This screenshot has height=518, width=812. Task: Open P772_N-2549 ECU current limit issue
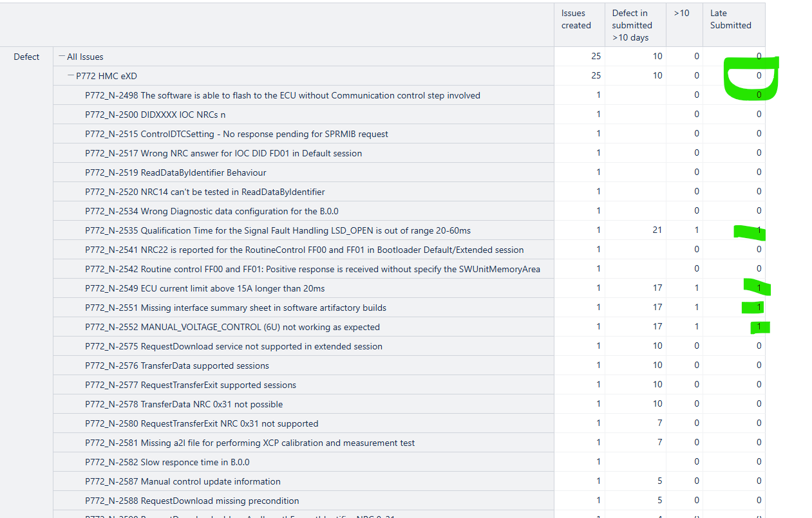[x=205, y=288]
